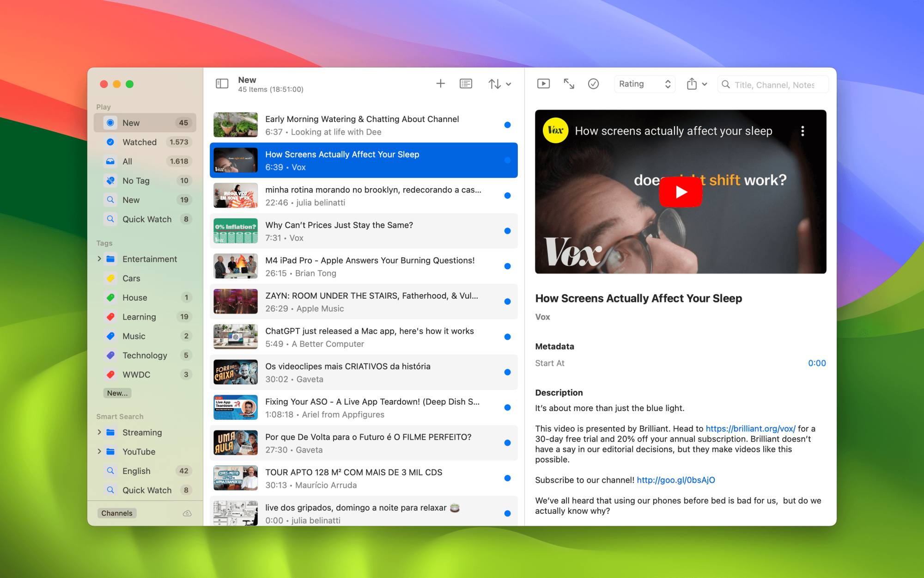Screen dimensions: 924x578
Task: Click the New... tag button
Action: click(x=117, y=393)
